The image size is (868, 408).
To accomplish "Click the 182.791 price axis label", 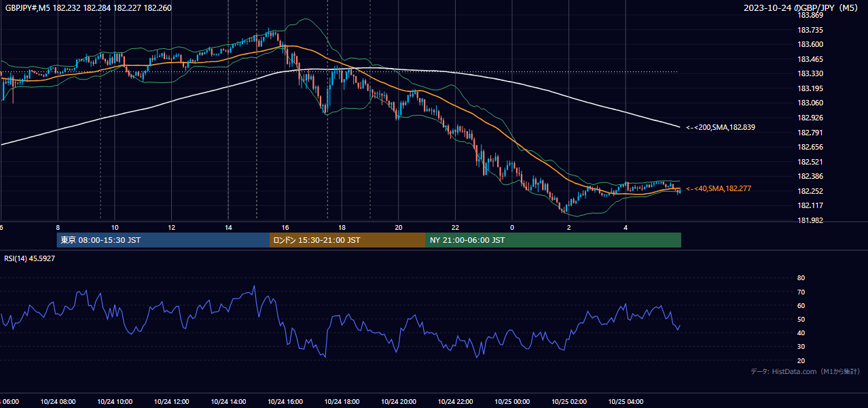I will pyautogui.click(x=810, y=132).
